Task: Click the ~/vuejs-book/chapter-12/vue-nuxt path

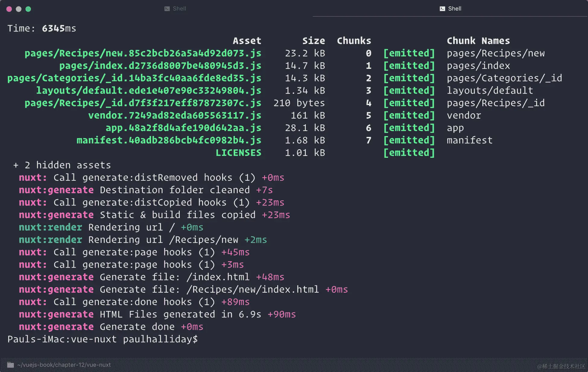Action: coord(64,365)
